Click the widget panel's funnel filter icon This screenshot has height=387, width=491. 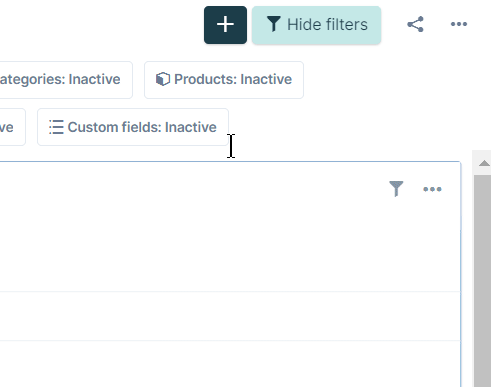[x=396, y=189]
